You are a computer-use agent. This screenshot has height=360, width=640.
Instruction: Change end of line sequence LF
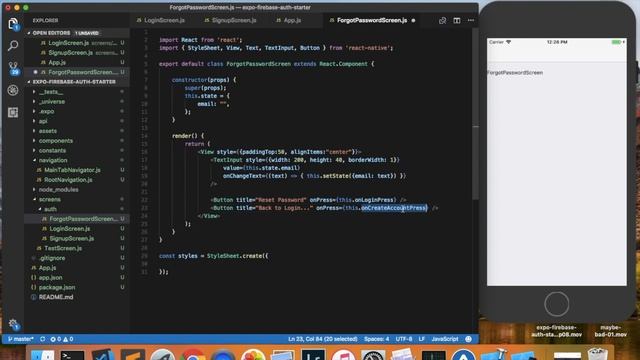point(422,339)
